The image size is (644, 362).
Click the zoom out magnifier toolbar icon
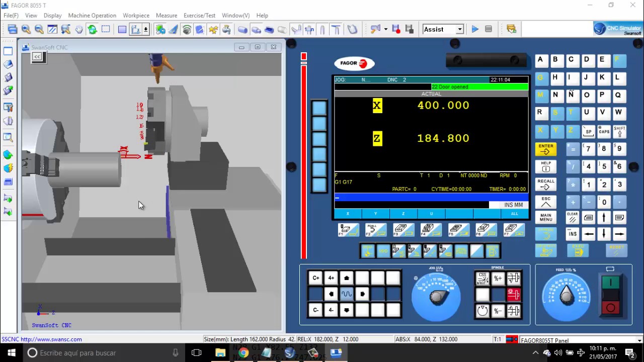pyautogui.click(x=39, y=30)
